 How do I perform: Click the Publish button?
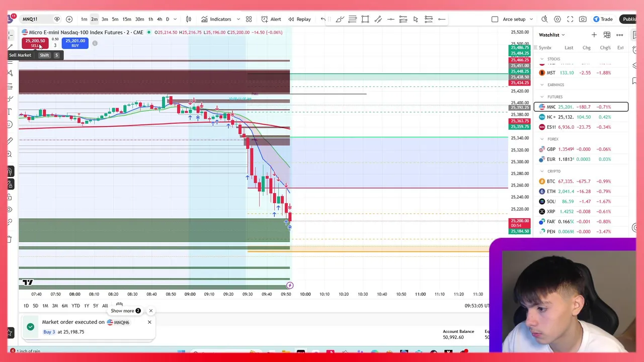click(x=628, y=19)
